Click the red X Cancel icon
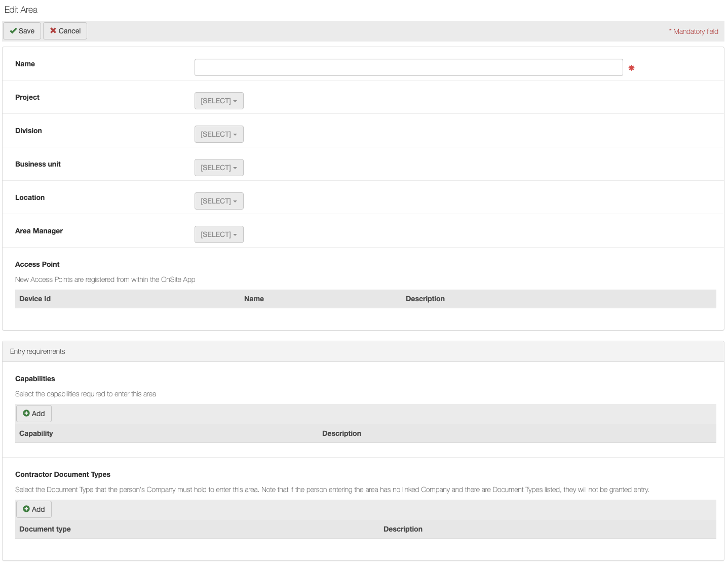Viewport: 728px width, 568px height. pyautogui.click(x=53, y=31)
